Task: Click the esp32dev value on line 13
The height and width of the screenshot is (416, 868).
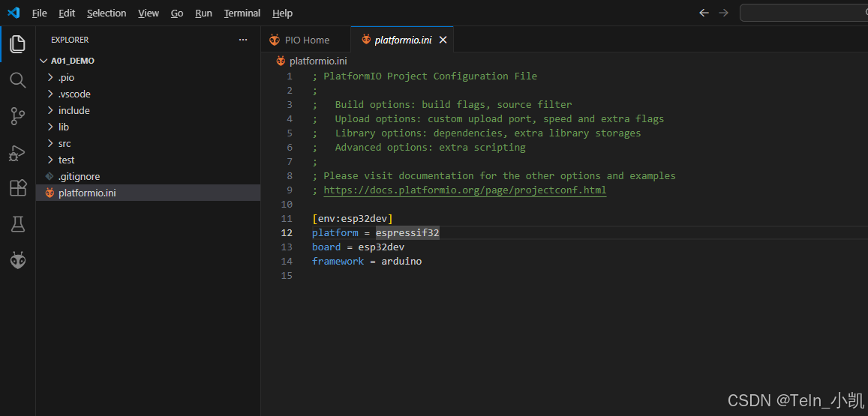Action: [381, 247]
